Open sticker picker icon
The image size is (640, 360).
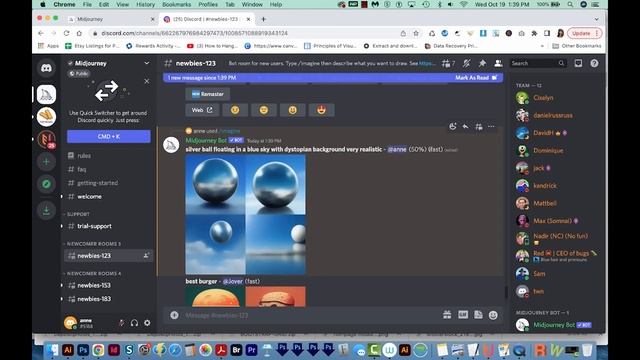click(x=478, y=315)
